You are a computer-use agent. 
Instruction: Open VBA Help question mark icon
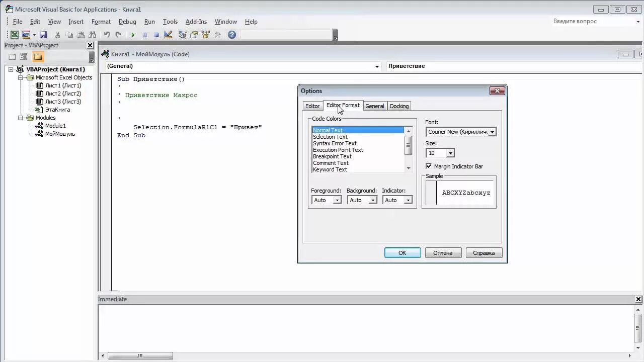pyautogui.click(x=231, y=35)
